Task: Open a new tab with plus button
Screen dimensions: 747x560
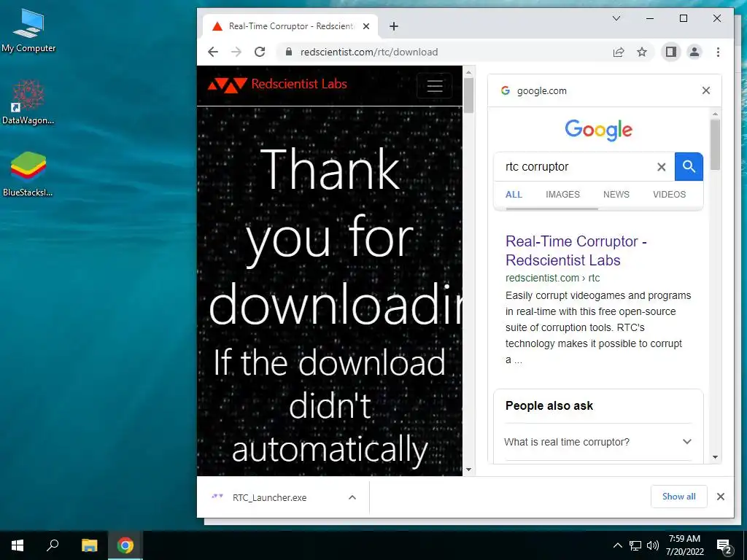Action: (393, 26)
